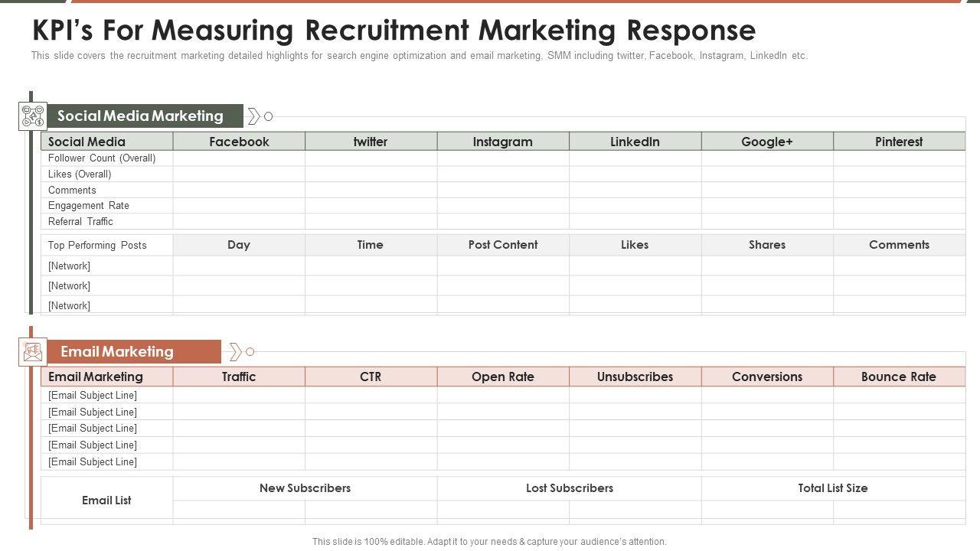Click the email envelope icon
The height and width of the screenshot is (551, 980).
pyautogui.click(x=33, y=352)
